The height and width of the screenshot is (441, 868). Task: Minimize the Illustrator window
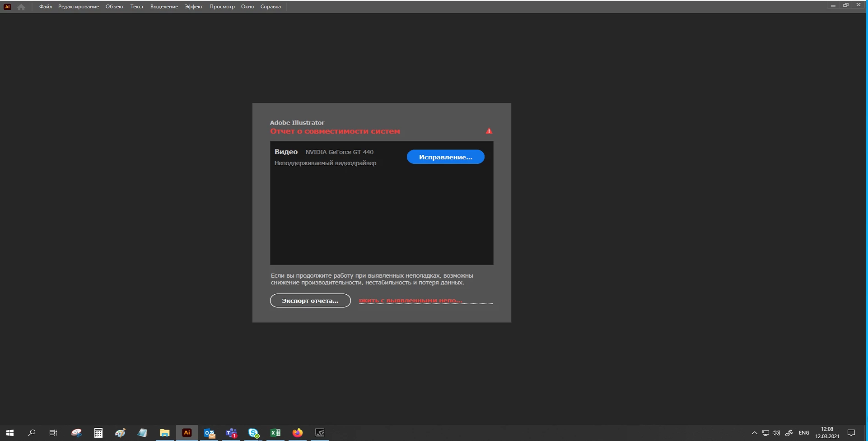point(833,5)
